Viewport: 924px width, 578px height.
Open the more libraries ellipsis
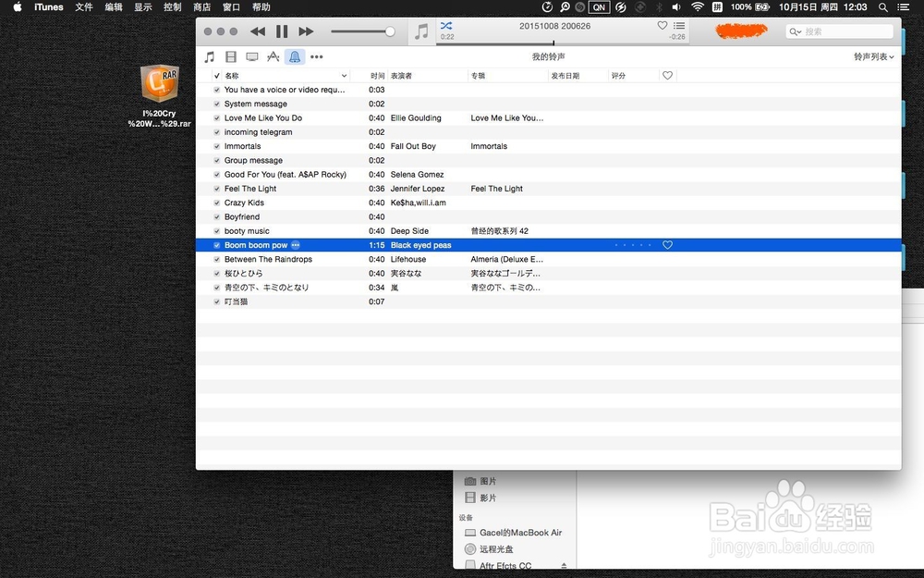[x=316, y=57]
